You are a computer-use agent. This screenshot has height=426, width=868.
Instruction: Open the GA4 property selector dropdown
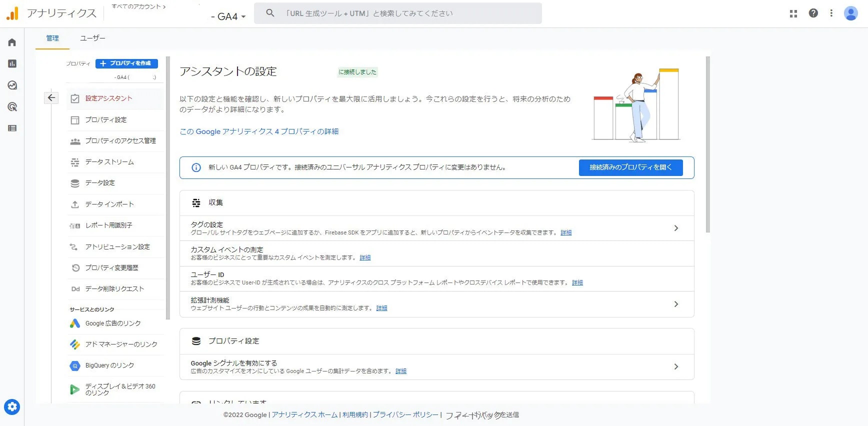pyautogui.click(x=228, y=16)
